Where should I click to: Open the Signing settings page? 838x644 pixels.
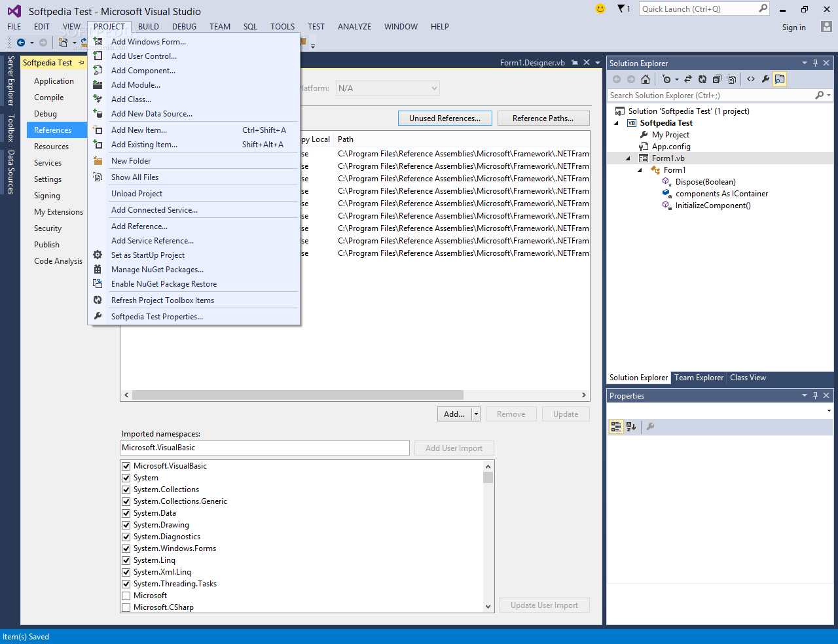47,196
